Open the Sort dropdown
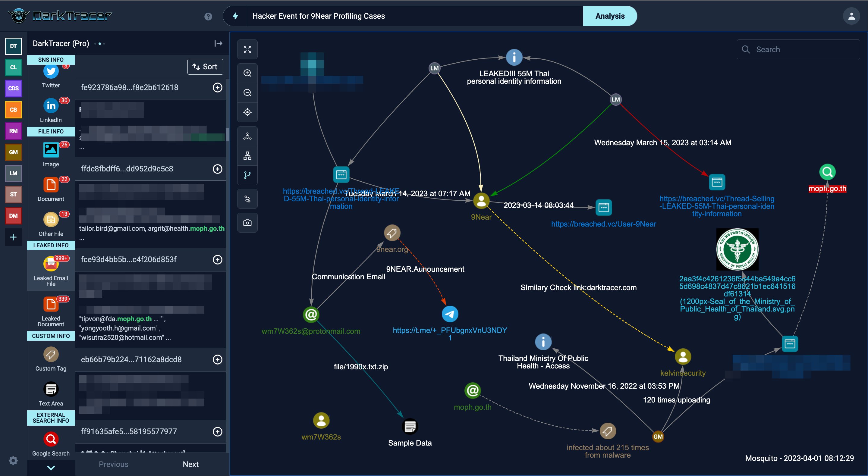Screen dimensions: 868x476 tap(205, 67)
